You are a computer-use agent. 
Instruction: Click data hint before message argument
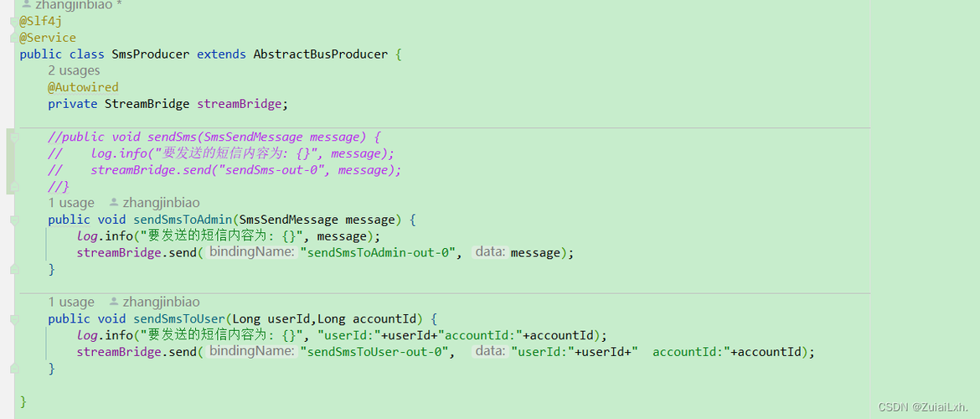coord(491,252)
